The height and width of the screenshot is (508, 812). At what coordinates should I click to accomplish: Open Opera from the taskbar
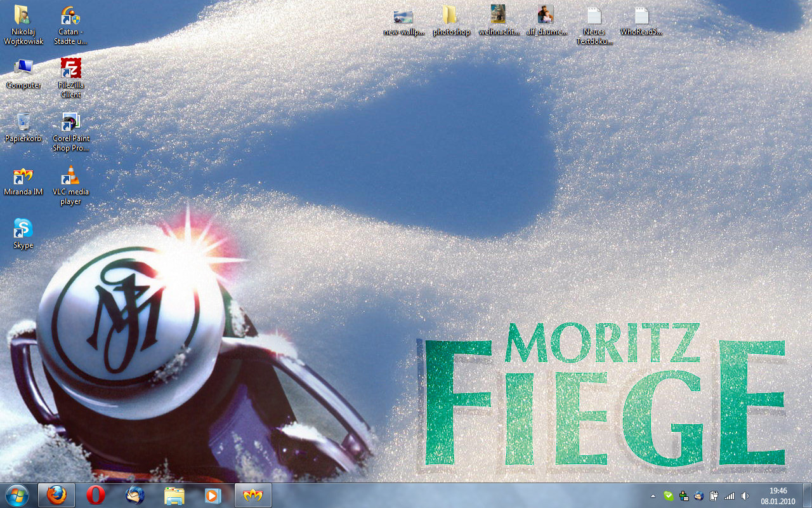pyautogui.click(x=96, y=495)
